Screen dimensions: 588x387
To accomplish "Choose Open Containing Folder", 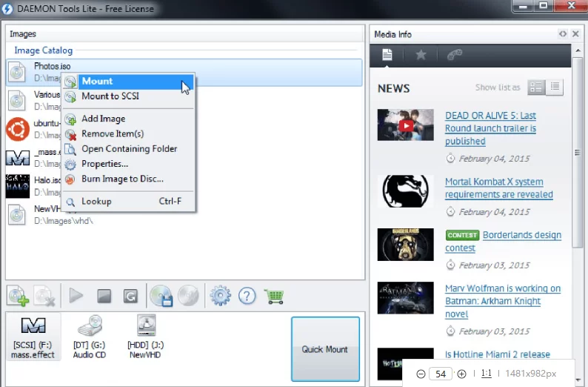I will [x=129, y=148].
